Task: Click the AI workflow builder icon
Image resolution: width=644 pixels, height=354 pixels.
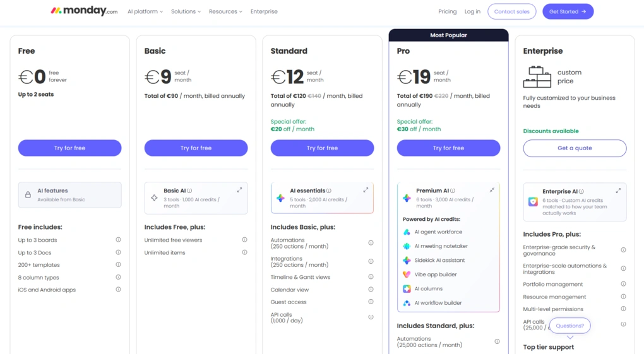Action: pos(407,303)
